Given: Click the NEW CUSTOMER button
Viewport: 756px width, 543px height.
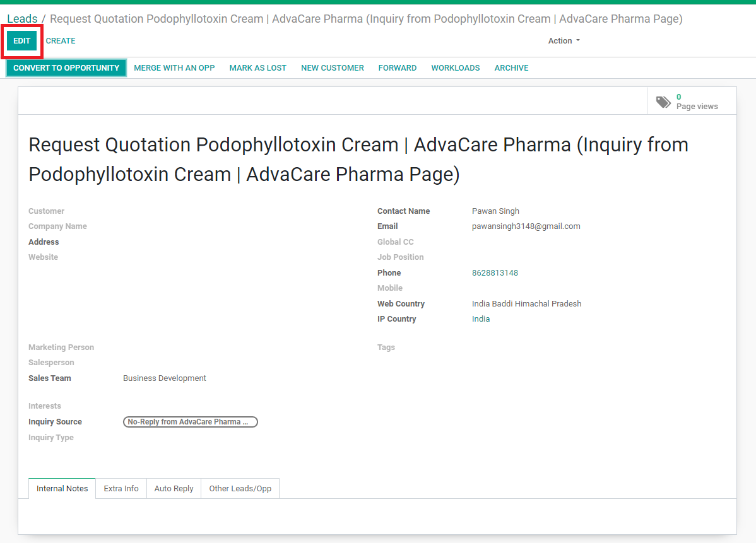Looking at the screenshot, I should pyautogui.click(x=333, y=68).
